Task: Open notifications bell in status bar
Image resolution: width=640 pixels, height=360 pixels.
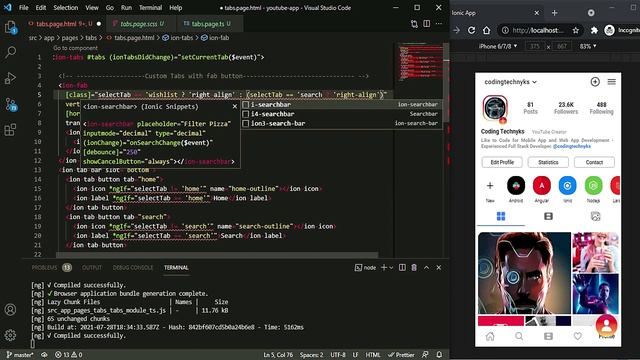Action: [439, 355]
